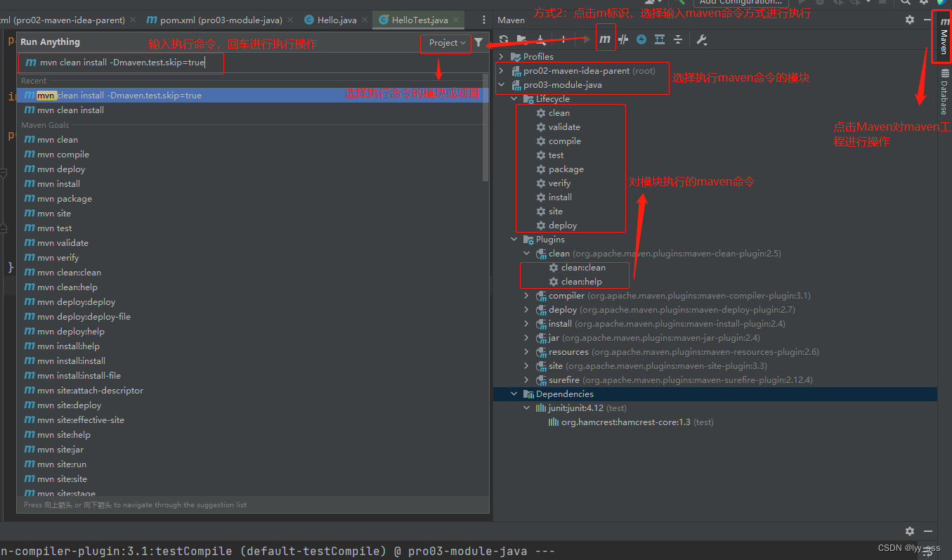Click the jar plugin icon

click(x=542, y=337)
